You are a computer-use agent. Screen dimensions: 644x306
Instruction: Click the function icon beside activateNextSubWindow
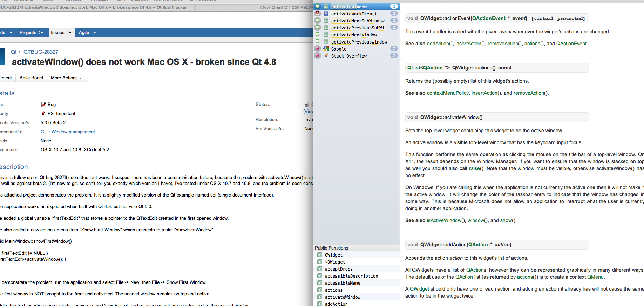tap(326, 21)
